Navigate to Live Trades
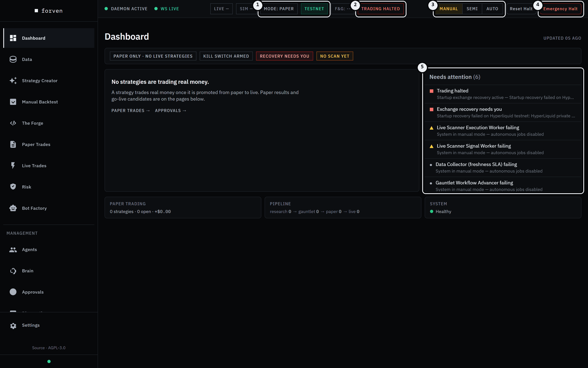 (x=49, y=166)
